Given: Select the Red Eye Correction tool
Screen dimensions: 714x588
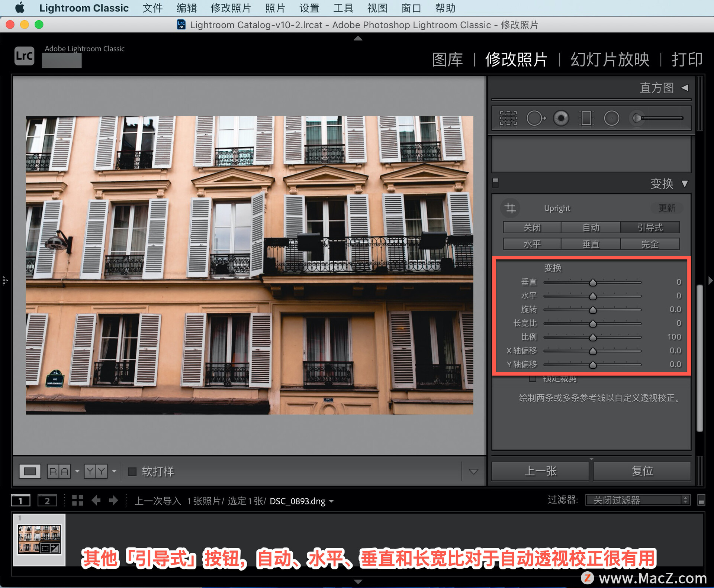Looking at the screenshot, I should [x=561, y=119].
